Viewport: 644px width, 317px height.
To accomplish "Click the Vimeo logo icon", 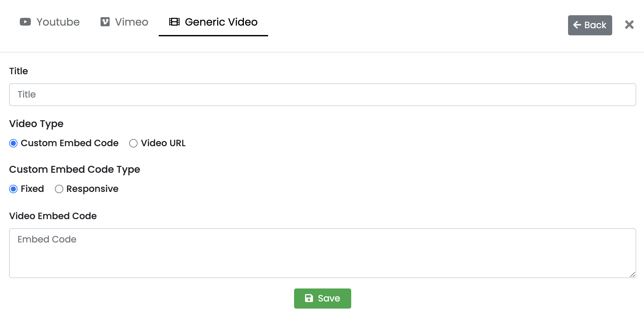I will pos(105,21).
